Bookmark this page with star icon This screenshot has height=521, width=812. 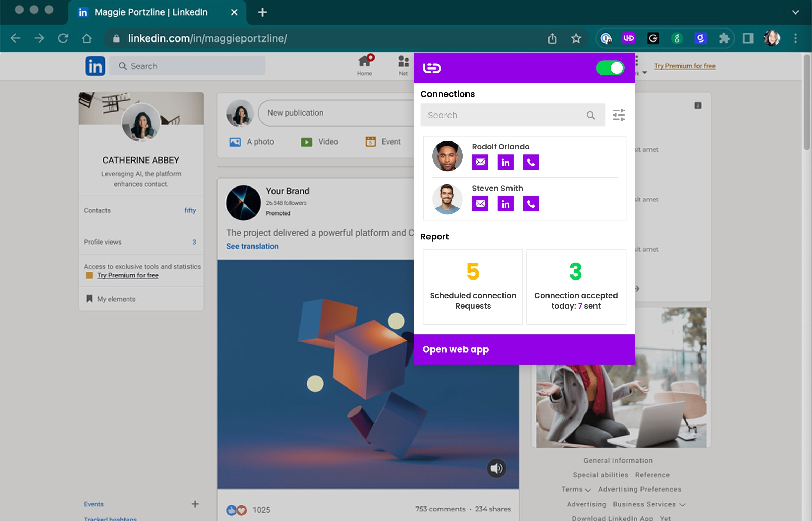[x=576, y=38]
